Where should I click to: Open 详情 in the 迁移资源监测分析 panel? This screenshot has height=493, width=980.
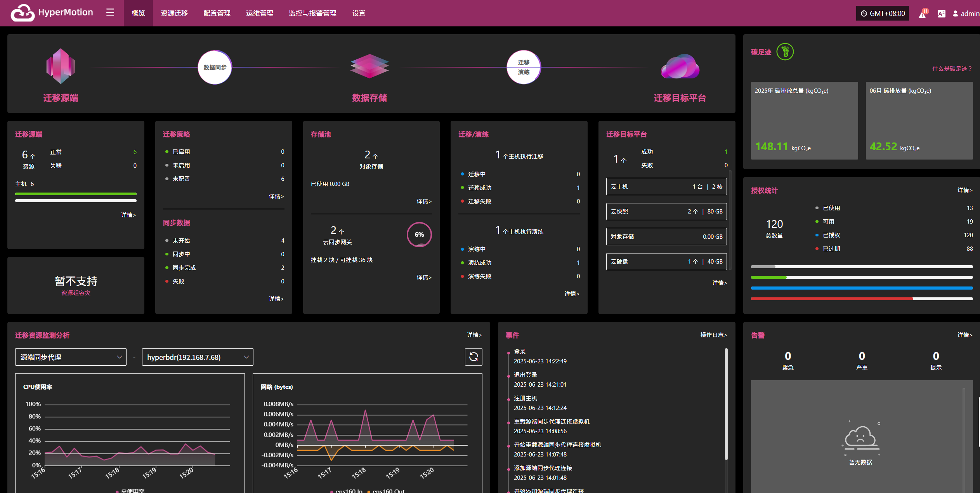(x=474, y=335)
